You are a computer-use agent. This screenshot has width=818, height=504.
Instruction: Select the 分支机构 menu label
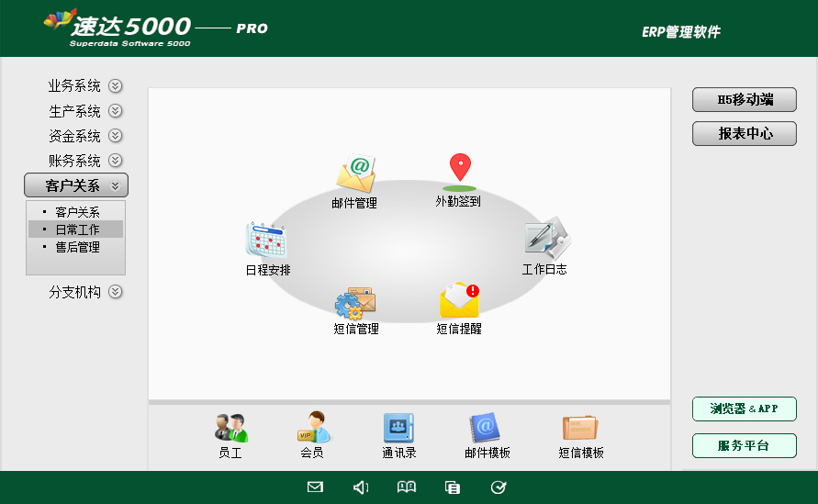point(74,292)
